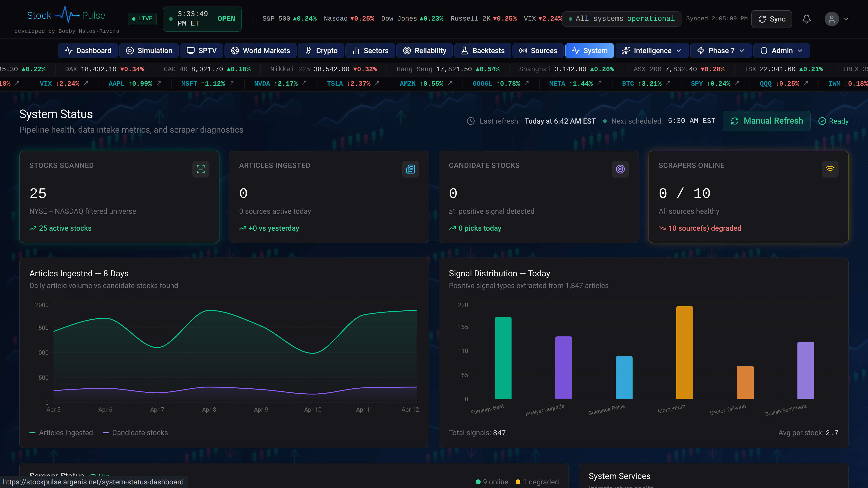Open AMZN ticker external link arrow
Viewport: 868px width, 488px height.
tap(450, 83)
